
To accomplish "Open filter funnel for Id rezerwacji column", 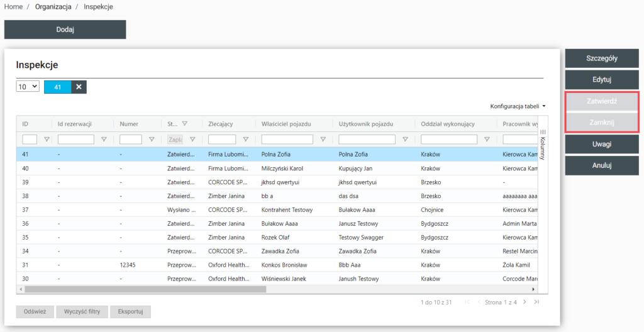I will coord(103,140).
